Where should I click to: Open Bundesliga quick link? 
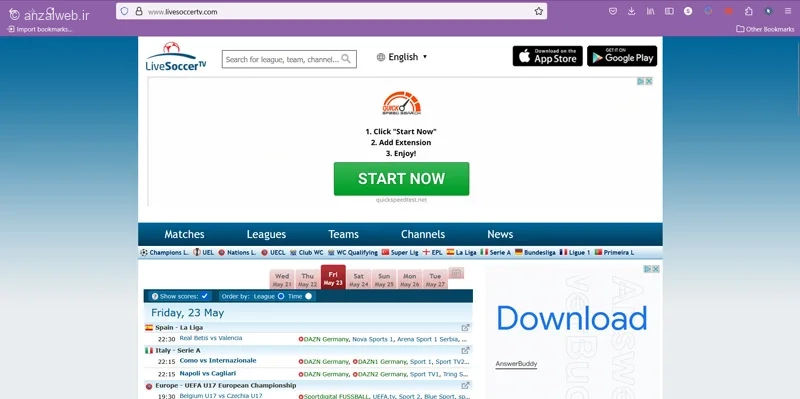pos(535,253)
